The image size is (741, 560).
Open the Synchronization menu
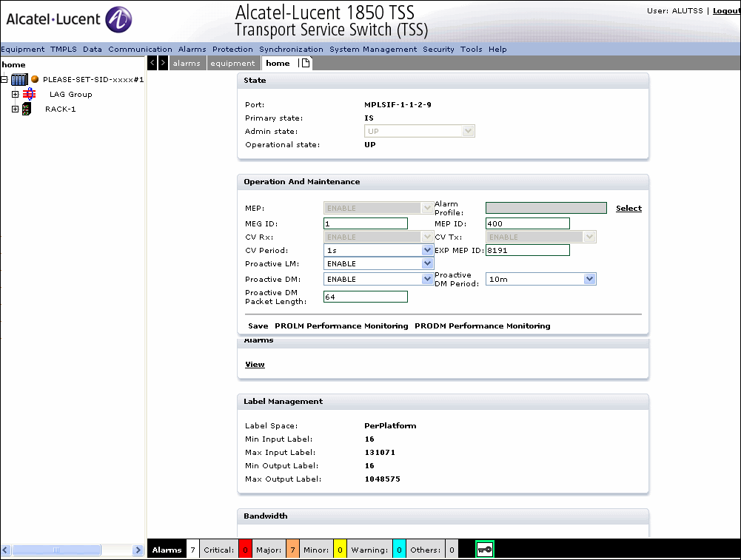[x=291, y=49]
